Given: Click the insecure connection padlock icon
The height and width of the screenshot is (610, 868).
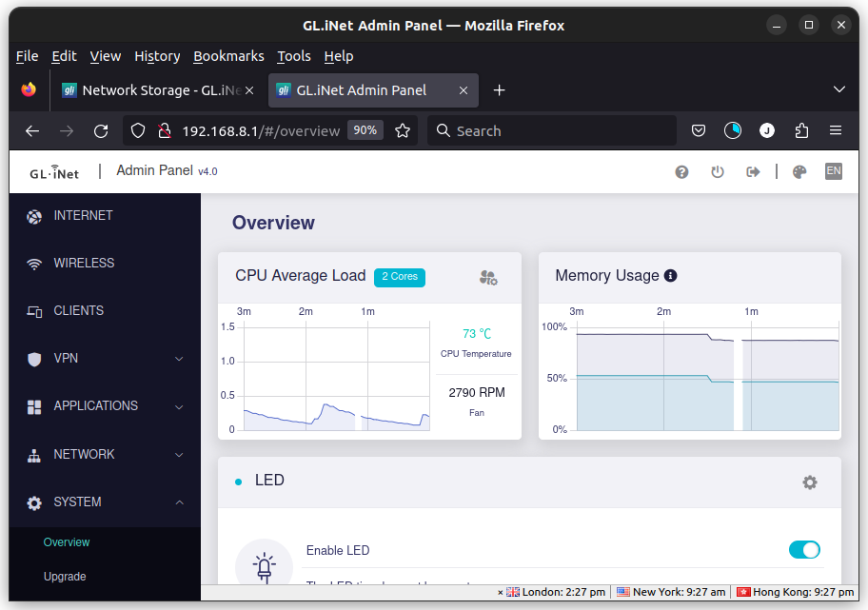Looking at the screenshot, I should [x=165, y=131].
